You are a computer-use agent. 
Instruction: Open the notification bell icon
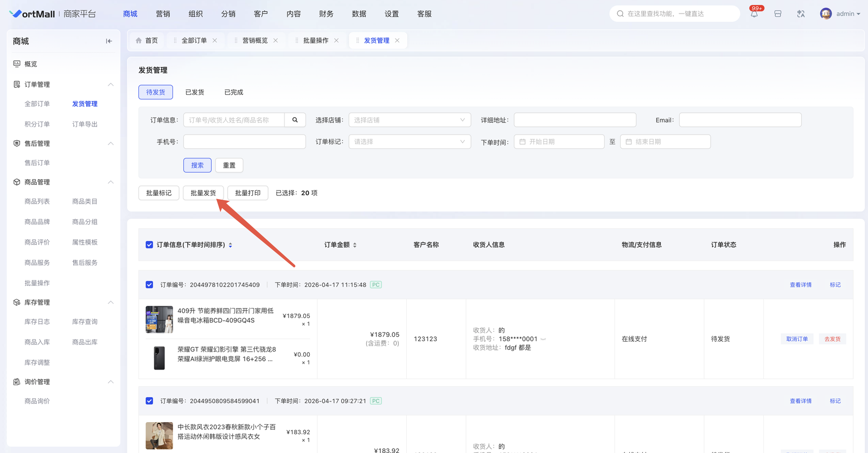tap(754, 14)
